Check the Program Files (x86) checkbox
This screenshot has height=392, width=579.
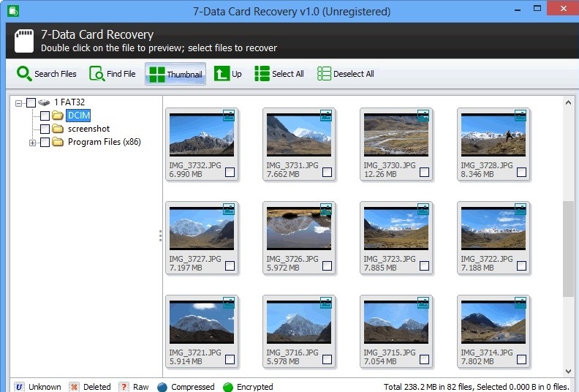click(x=45, y=142)
